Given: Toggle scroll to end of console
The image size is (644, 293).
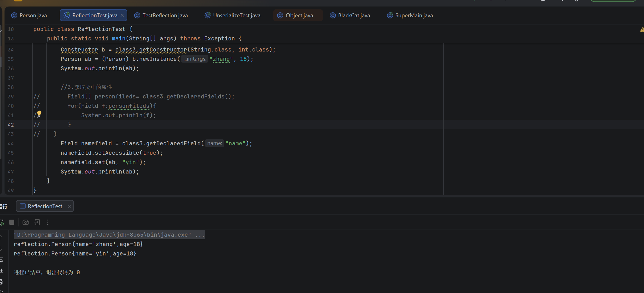Looking at the screenshot, I should 1,271.
